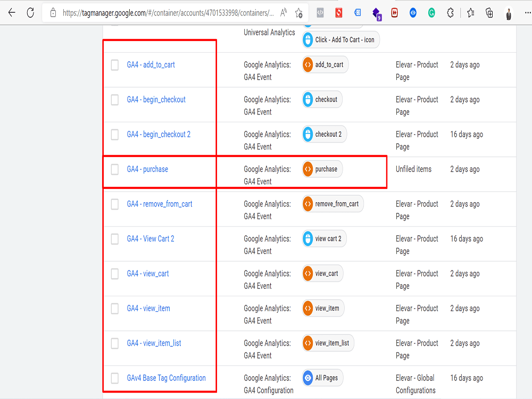Click the address bar URL field
The image size is (532, 399).
tap(168, 13)
